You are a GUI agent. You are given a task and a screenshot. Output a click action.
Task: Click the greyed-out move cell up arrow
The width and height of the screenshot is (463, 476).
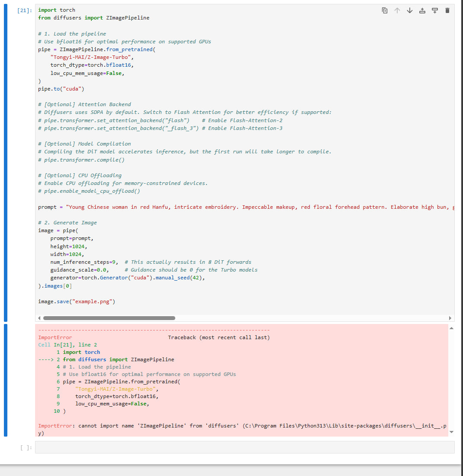click(397, 10)
